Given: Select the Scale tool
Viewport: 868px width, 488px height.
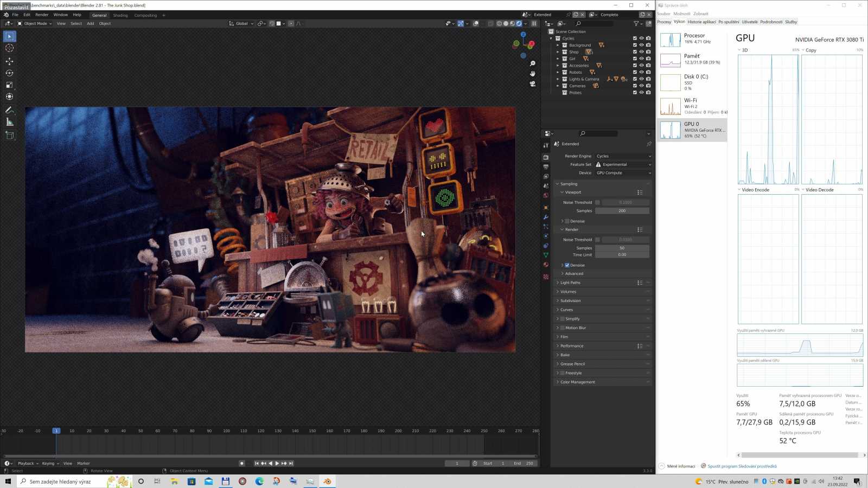Looking at the screenshot, I should coord(10,85).
